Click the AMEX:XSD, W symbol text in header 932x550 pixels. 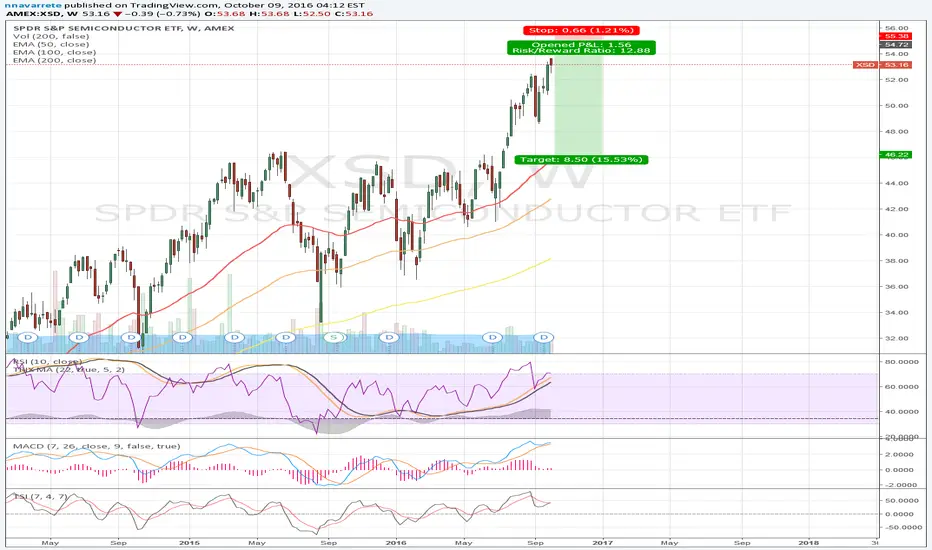coord(44,13)
